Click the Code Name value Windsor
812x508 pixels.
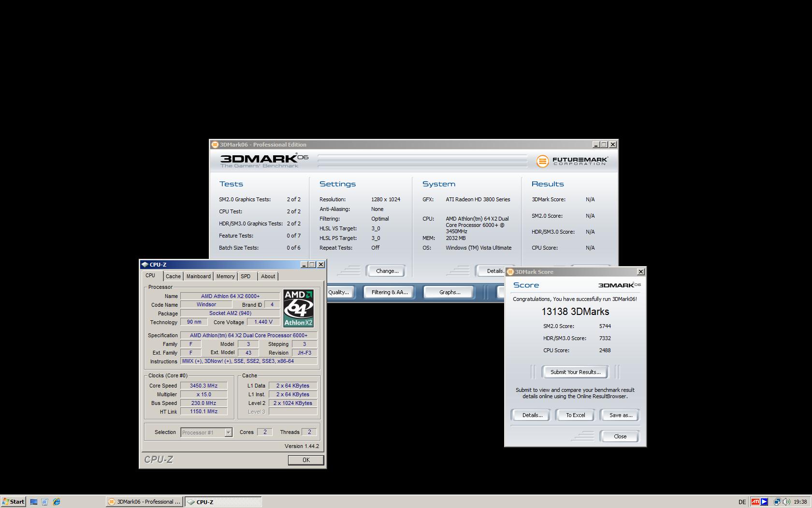[x=206, y=305]
